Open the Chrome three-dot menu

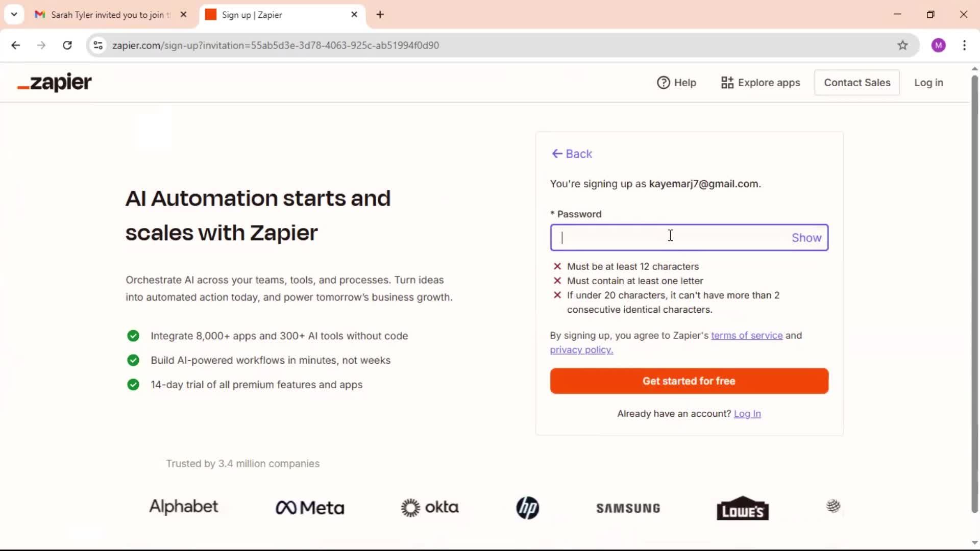[x=964, y=45]
